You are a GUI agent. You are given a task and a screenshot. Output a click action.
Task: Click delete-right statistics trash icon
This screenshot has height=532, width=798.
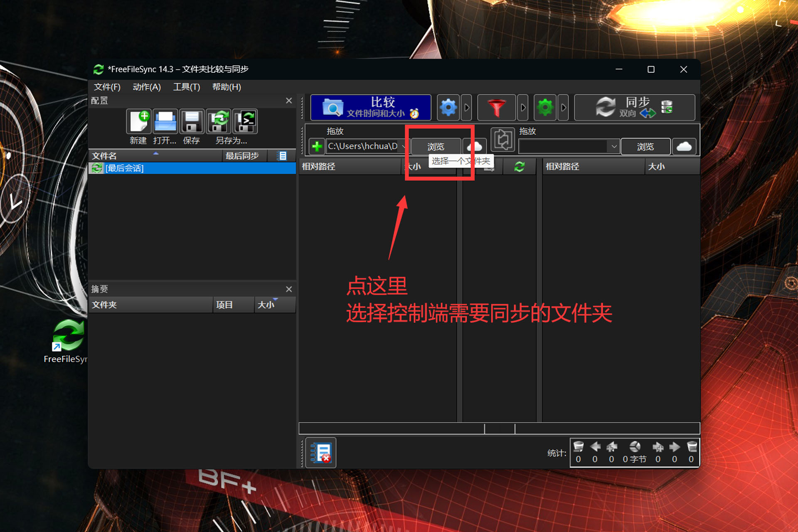pyautogui.click(x=692, y=447)
